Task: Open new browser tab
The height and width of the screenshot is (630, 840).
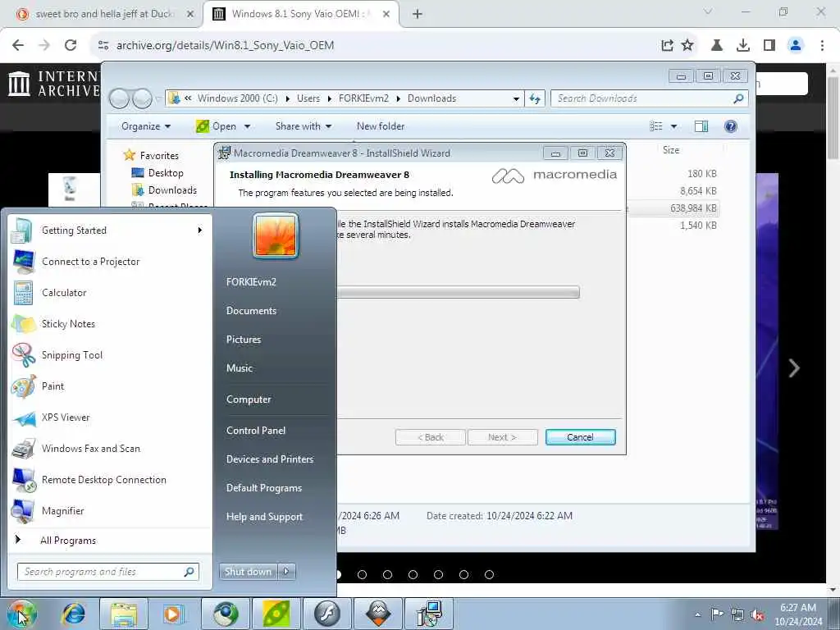Action: click(418, 15)
